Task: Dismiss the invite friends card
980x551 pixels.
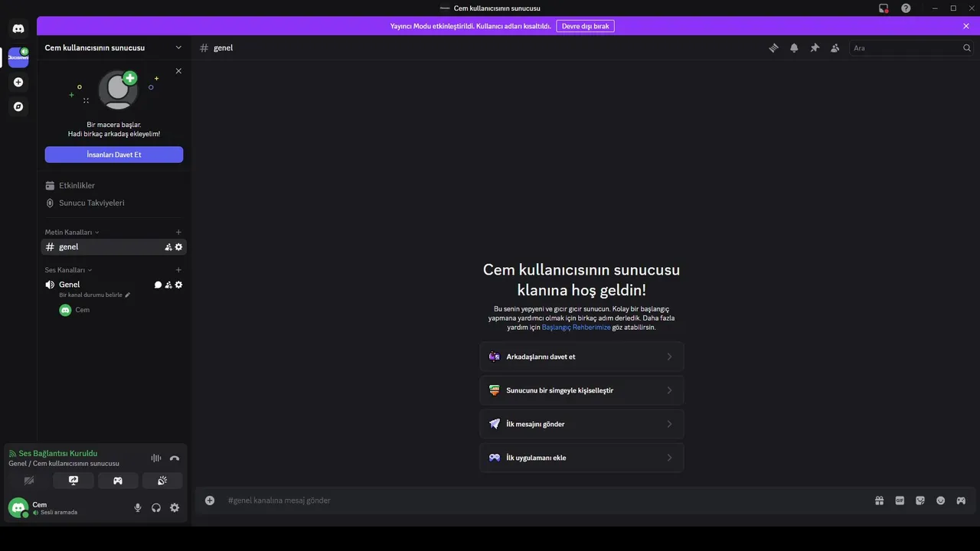Action: [x=178, y=70]
